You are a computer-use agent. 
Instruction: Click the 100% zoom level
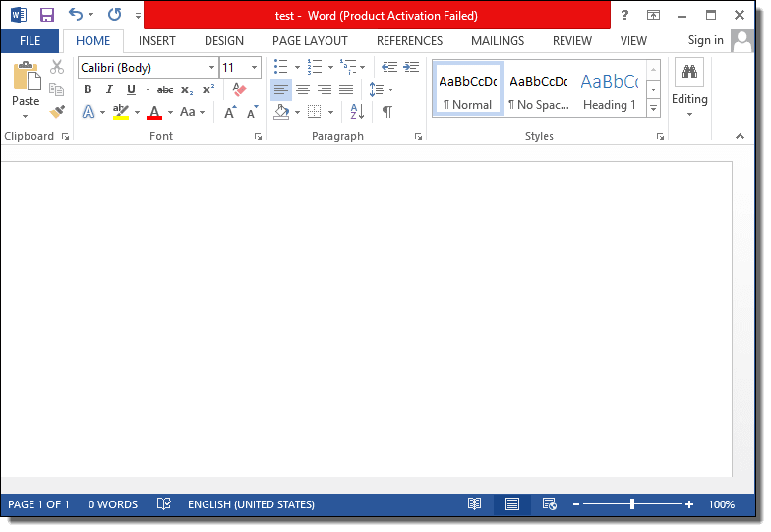pos(721,504)
